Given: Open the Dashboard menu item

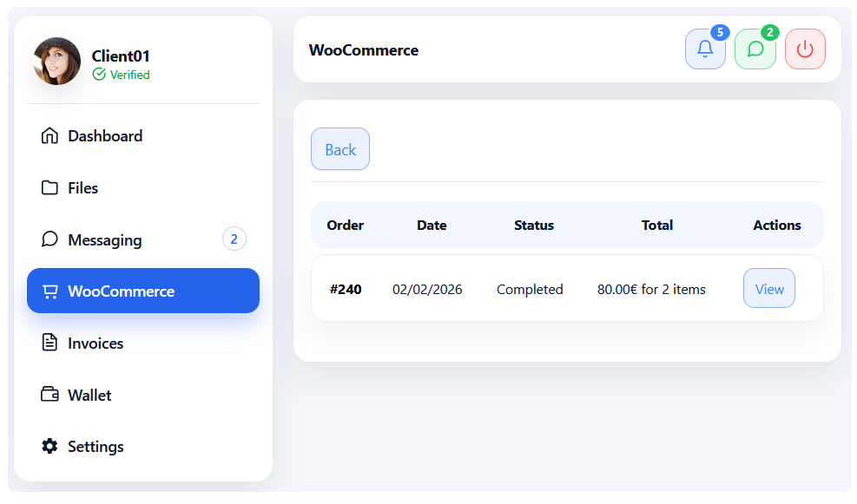Looking at the screenshot, I should click(105, 136).
